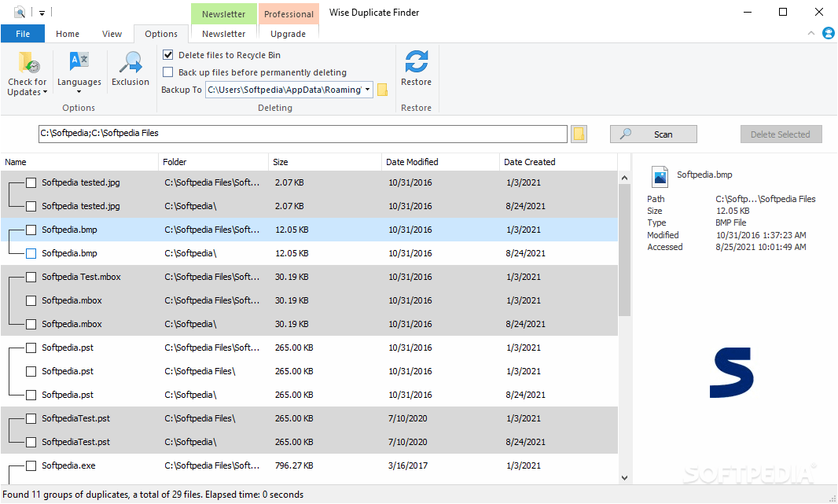Open the quick access toolbar customize arrow
Image resolution: width=838 pixels, height=504 pixels.
point(42,13)
